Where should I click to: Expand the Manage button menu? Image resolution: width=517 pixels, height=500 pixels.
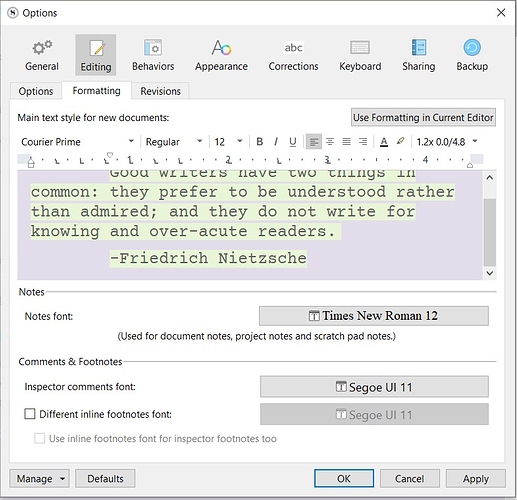point(39,479)
